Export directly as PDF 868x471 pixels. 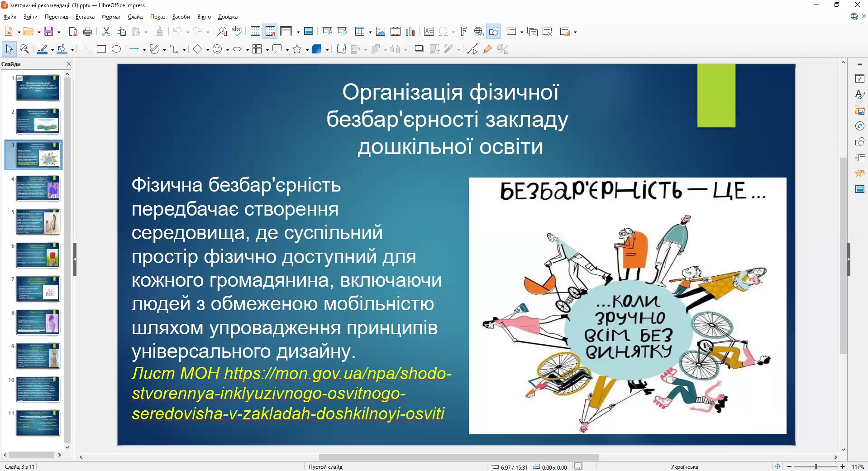(73, 31)
